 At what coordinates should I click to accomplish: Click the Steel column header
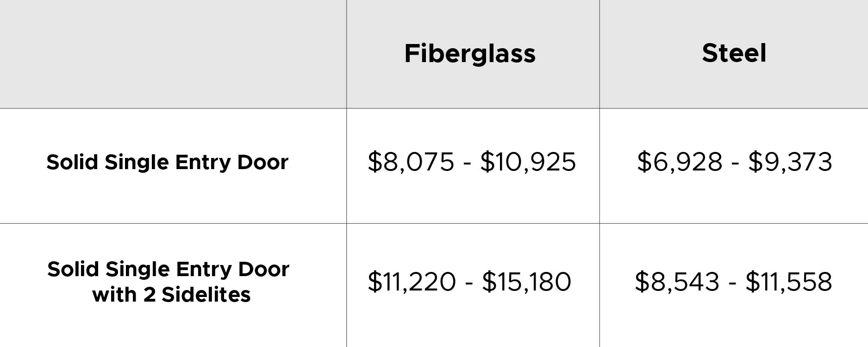click(x=734, y=53)
